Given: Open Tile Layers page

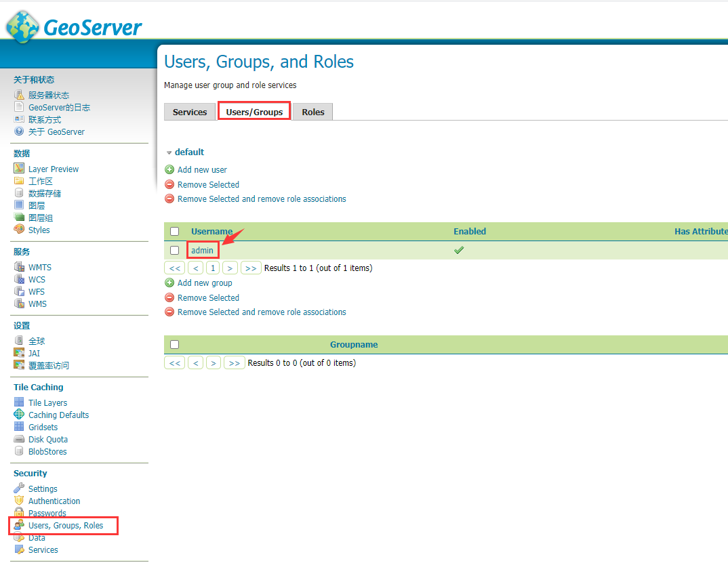Looking at the screenshot, I should [x=47, y=402].
